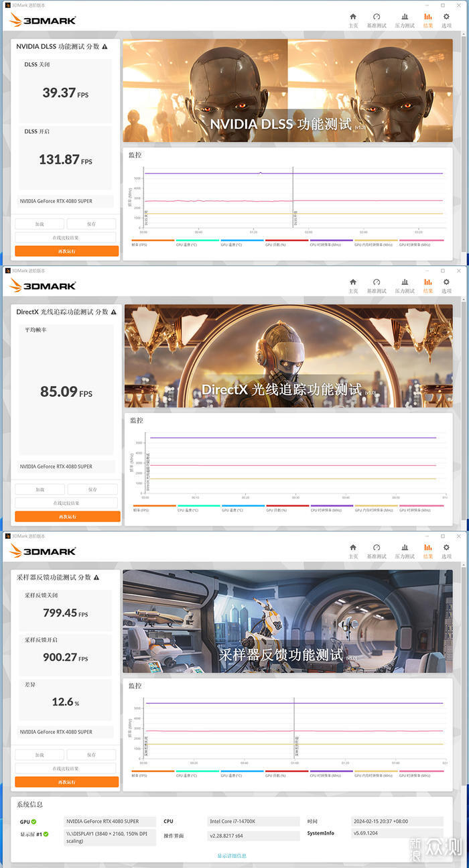The image size is (469, 868).
Task: Click the DirectX 光线追踪功能测试 banner image
Action: point(289,355)
